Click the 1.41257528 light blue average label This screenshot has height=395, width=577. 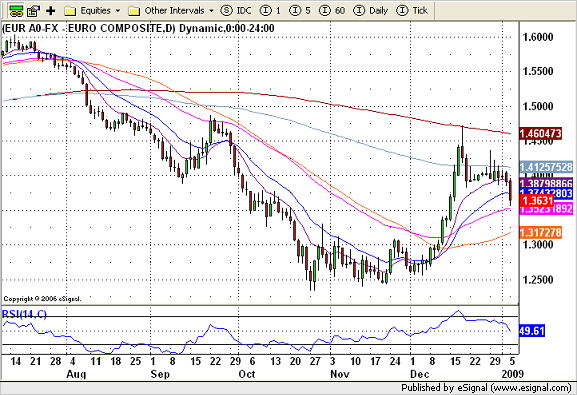point(546,167)
